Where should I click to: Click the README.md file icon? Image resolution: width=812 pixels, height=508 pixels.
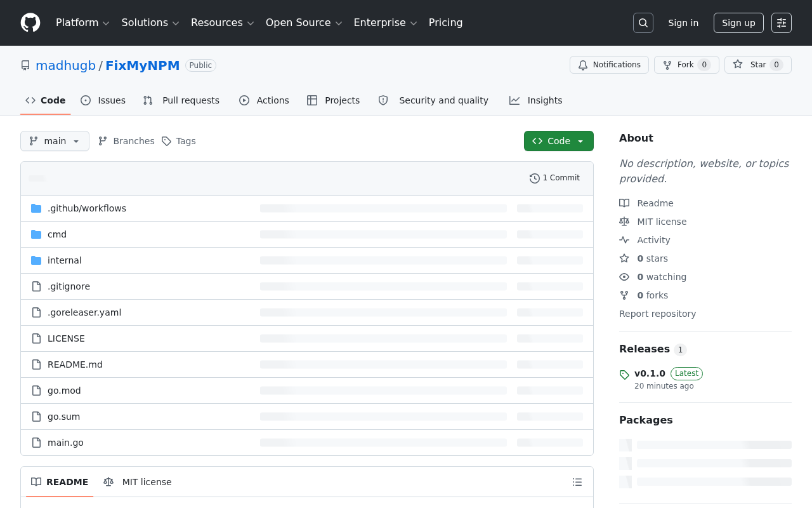(x=36, y=364)
